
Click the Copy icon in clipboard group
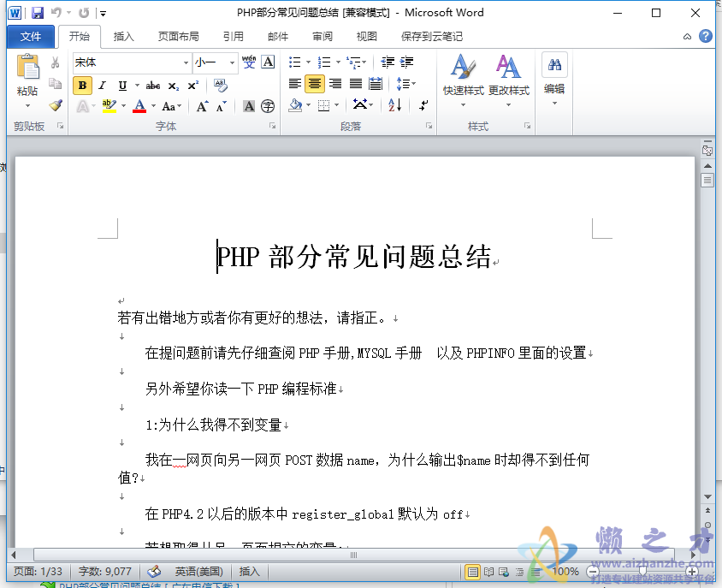click(x=56, y=84)
